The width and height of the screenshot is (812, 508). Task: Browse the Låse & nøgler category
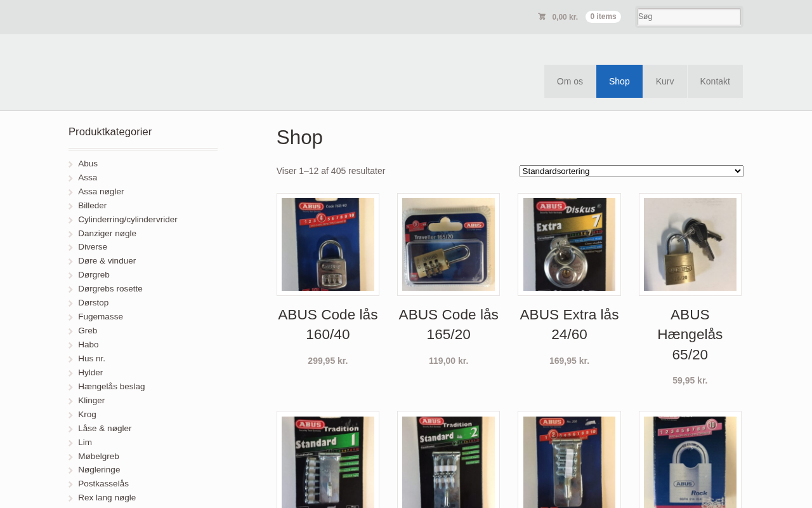point(105,429)
